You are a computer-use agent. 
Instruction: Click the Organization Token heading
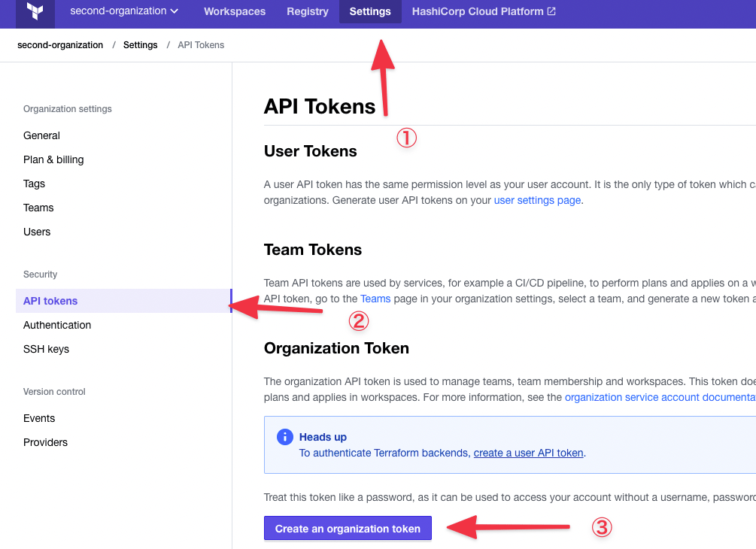[x=336, y=348]
